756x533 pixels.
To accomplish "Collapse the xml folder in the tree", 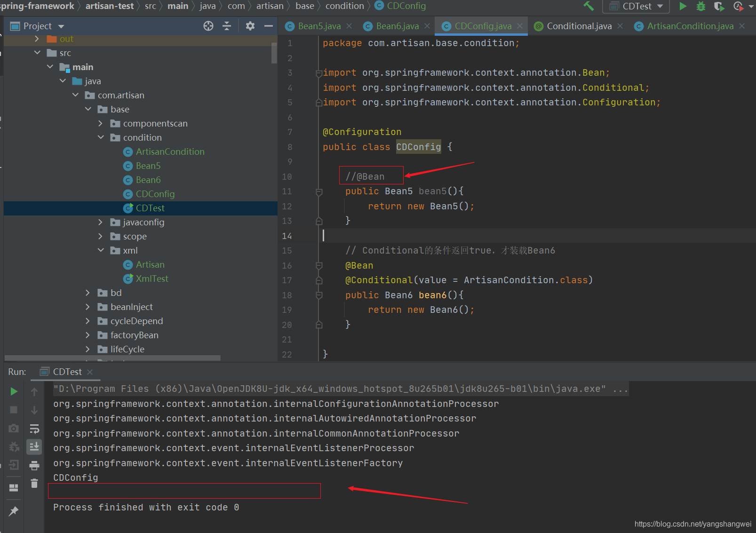I will (x=101, y=250).
